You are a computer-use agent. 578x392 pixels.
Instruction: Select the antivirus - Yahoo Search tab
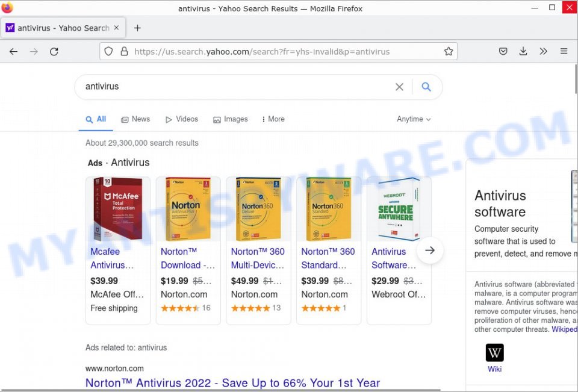pyautogui.click(x=63, y=28)
